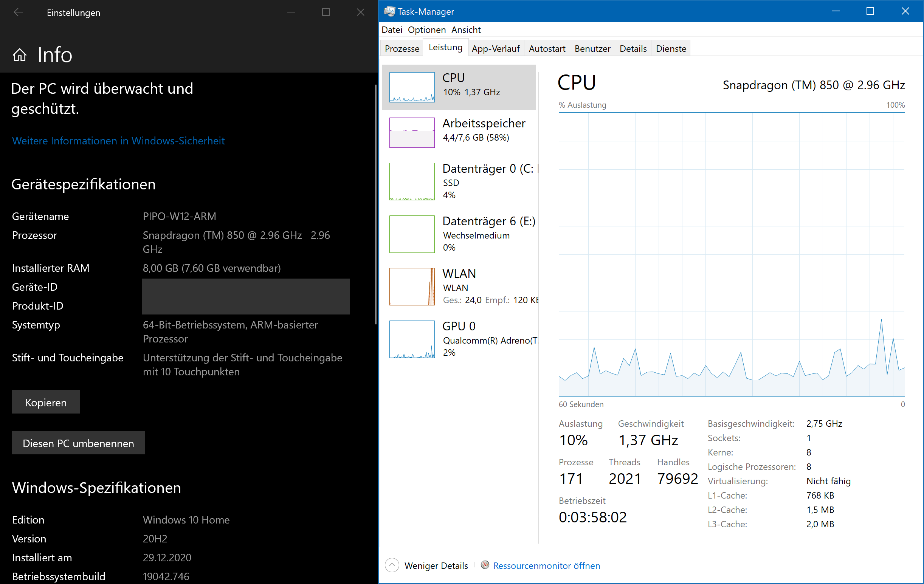The image size is (924, 584).
Task: Select the GPU 0 graph thumbnail
Action: tap(412, 339)
